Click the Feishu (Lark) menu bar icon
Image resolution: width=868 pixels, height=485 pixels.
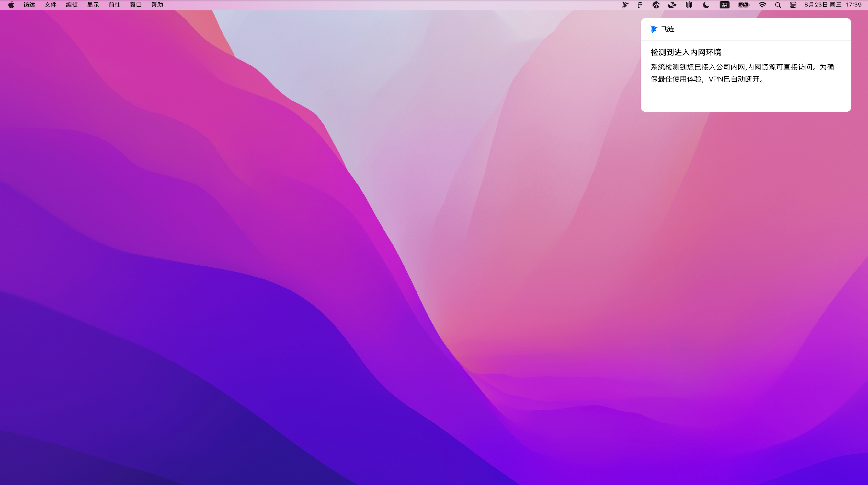[672, 5]
